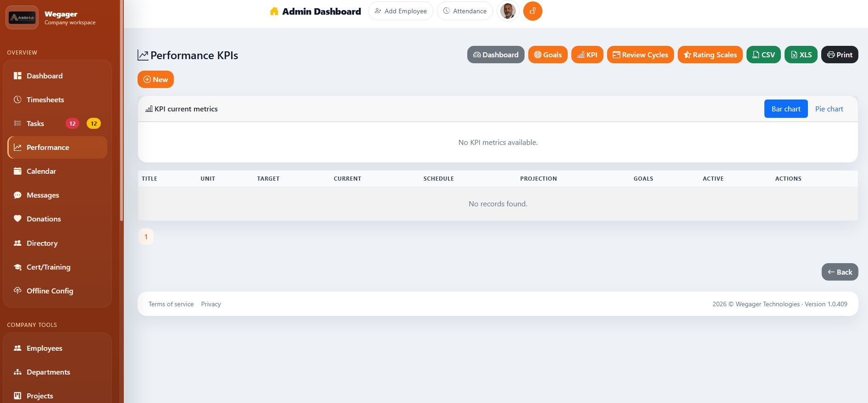Click the sidebar vertical scrollbar
868x403 pixels.
click(x=122, y=110)
